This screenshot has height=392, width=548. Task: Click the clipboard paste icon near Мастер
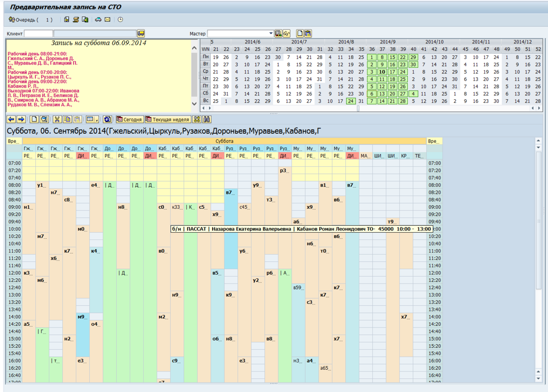click(308, 34)
